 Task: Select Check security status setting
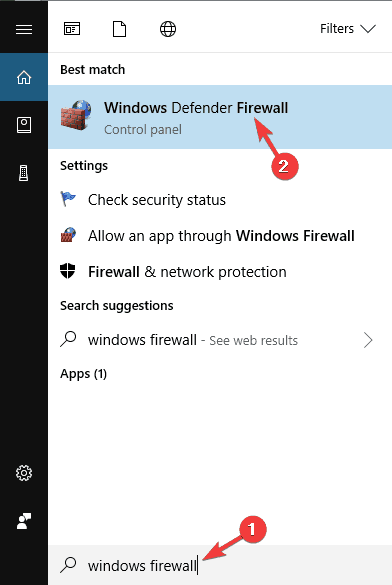pos(220,200)
